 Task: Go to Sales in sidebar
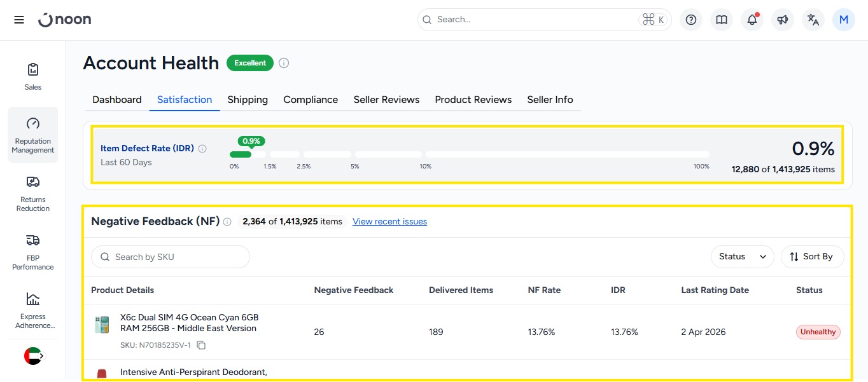[x=33, y=76]
